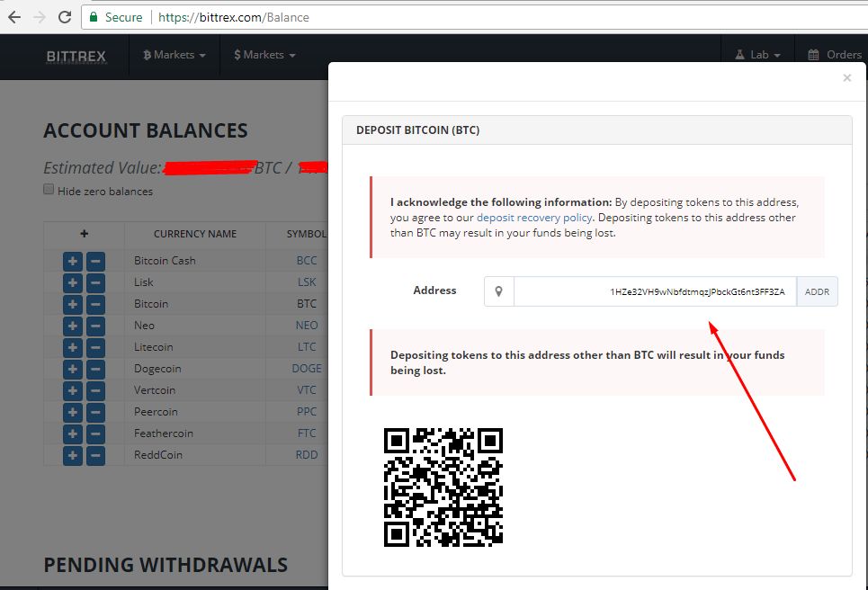The height and width of the screenshot is (590, 868).
Task: Click the plus deposit icon for ReddCoin
Action: (73, 455)
